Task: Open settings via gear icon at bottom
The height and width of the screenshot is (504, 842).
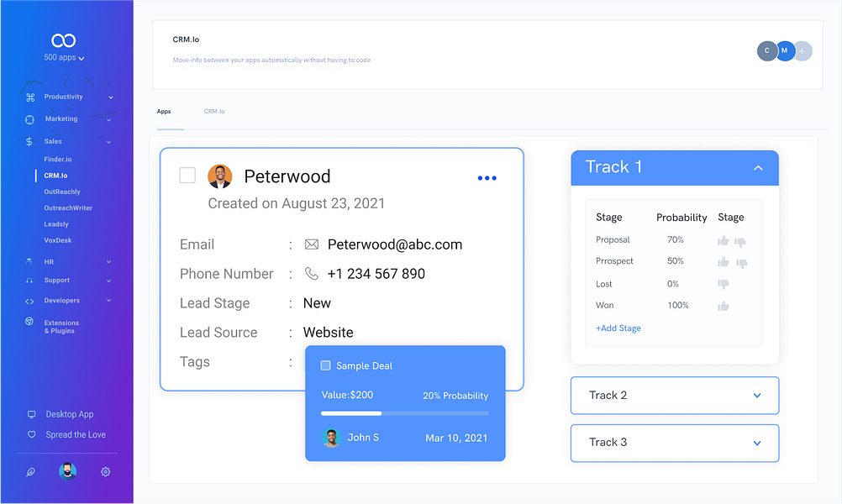Action: tap(105, 471)
